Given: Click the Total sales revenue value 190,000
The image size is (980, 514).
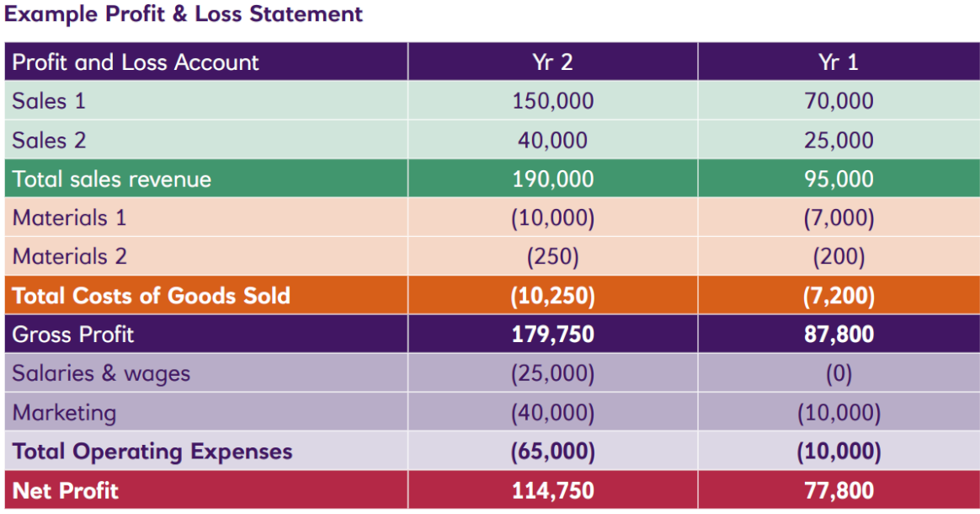Looking at the screenshot, I should pos(552,179).
